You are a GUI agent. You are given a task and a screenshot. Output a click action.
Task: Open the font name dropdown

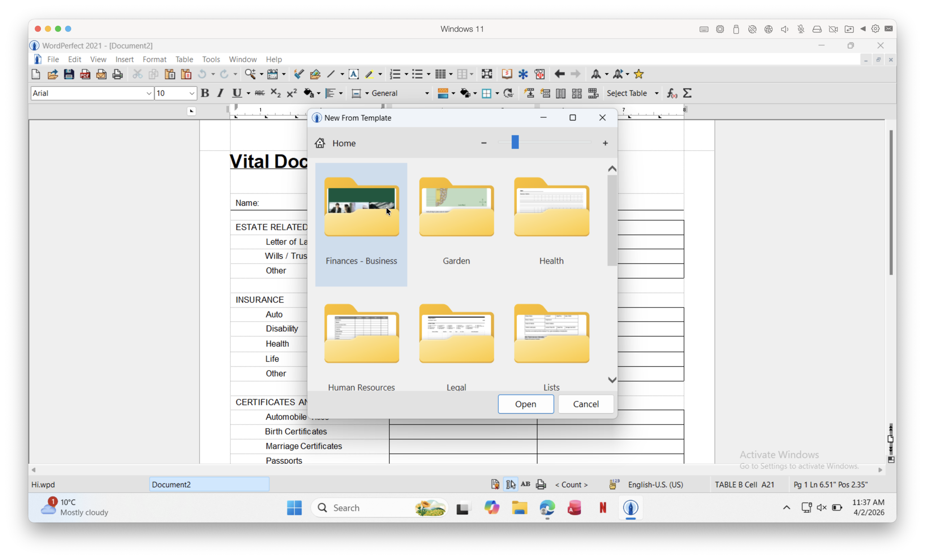[149, 93]
